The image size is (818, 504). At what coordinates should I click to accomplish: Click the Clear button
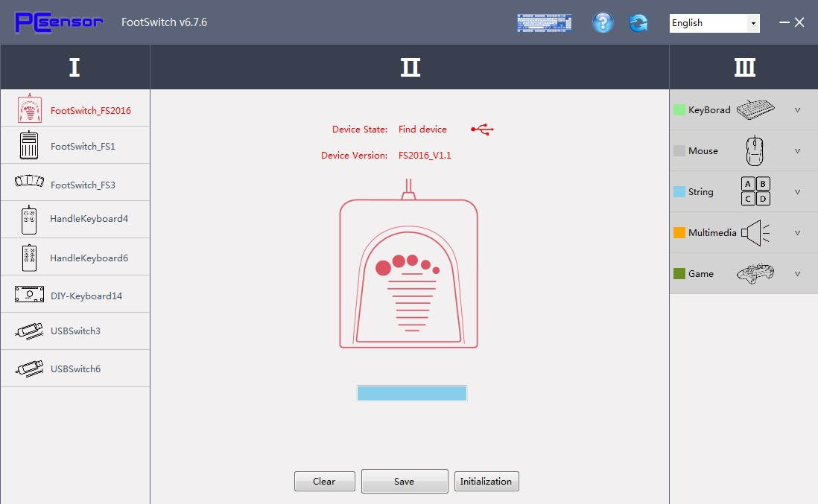[324, 482]
